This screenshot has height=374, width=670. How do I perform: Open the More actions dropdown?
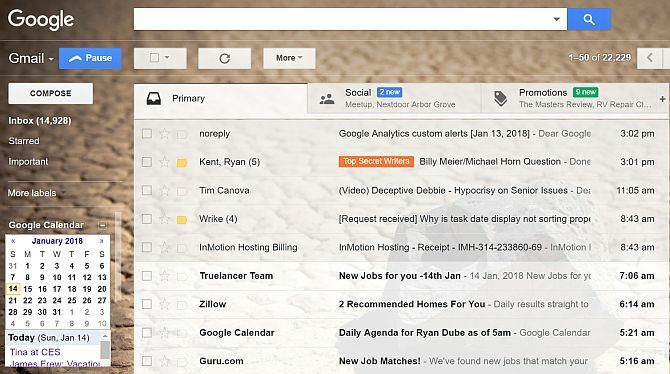289,58
